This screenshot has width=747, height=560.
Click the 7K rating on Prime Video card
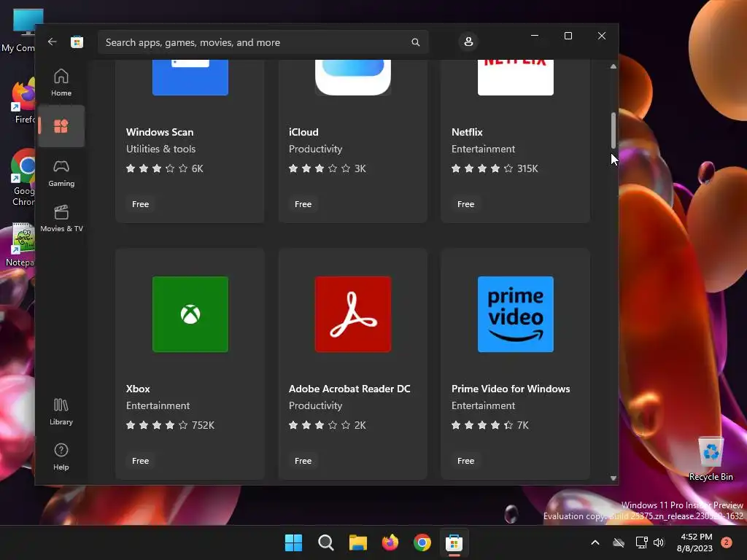522,425
